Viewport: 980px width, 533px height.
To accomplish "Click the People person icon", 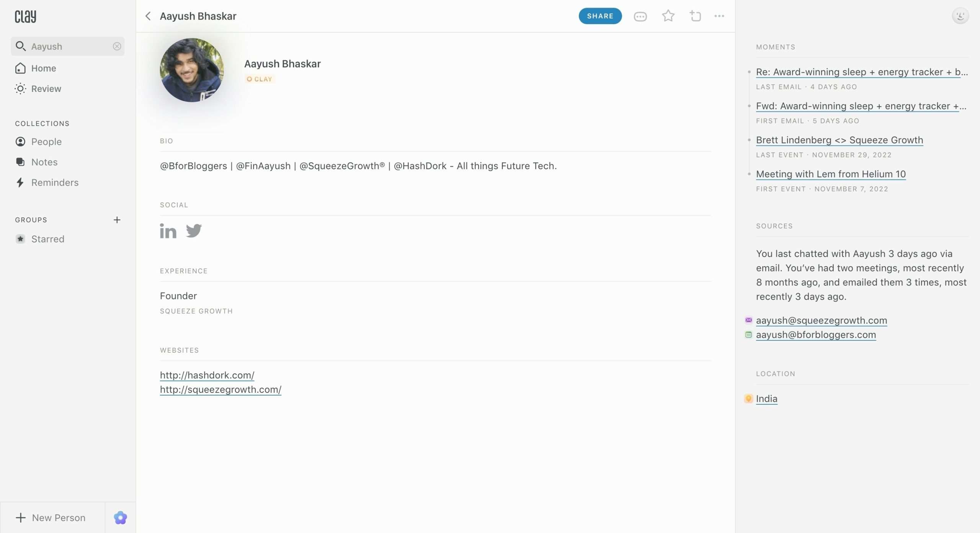I will pyautogui.click(x=21, y=142).
